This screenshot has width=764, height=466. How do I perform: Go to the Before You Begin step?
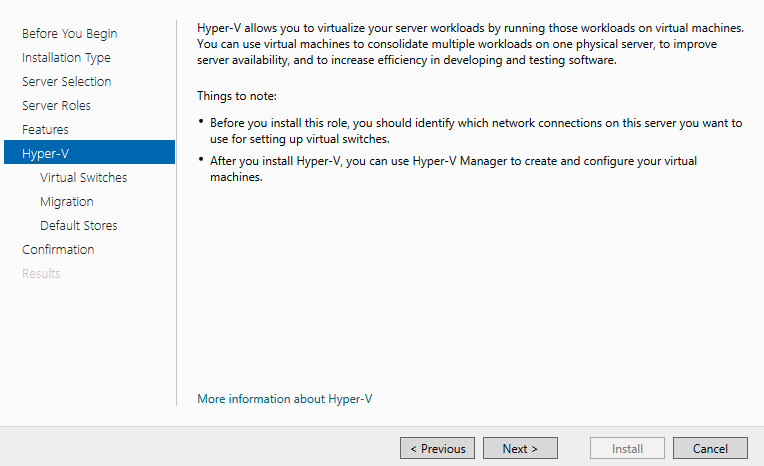pos(70,34)
